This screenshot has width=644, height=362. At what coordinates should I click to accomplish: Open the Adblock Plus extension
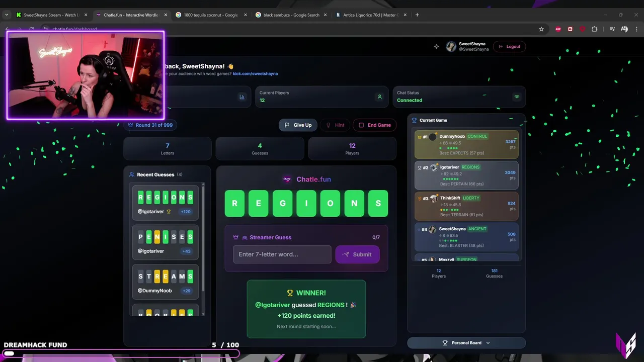558,29
